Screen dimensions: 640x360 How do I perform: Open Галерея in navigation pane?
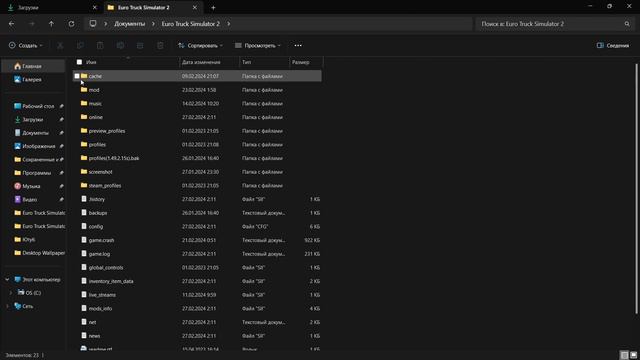(x=32, y=80)
